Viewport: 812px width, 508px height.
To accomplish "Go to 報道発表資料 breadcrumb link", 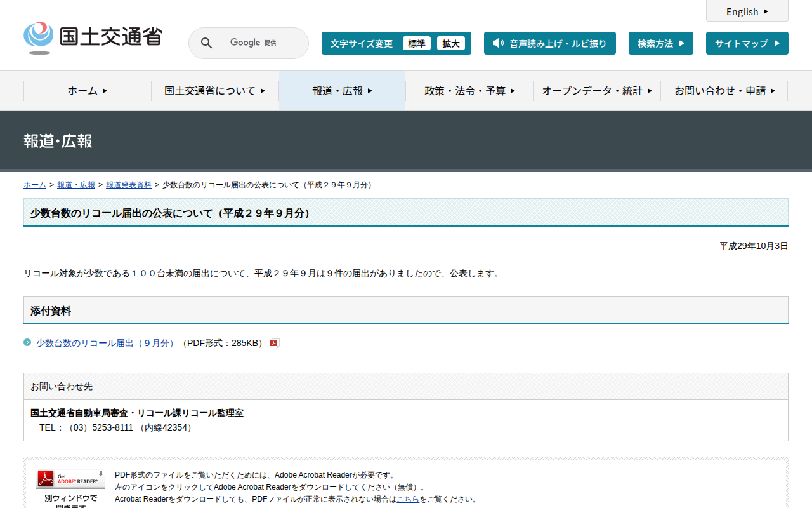I will (x=128, y=185).
